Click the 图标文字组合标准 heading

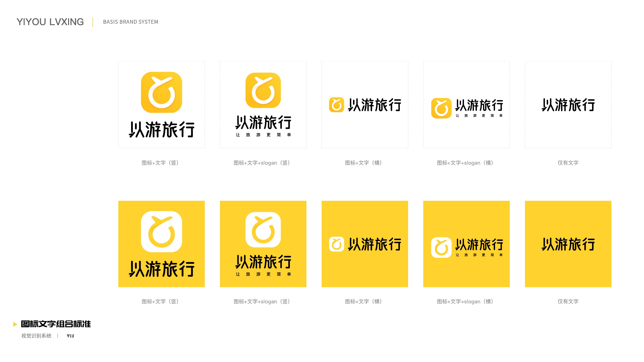coord(56,324)
